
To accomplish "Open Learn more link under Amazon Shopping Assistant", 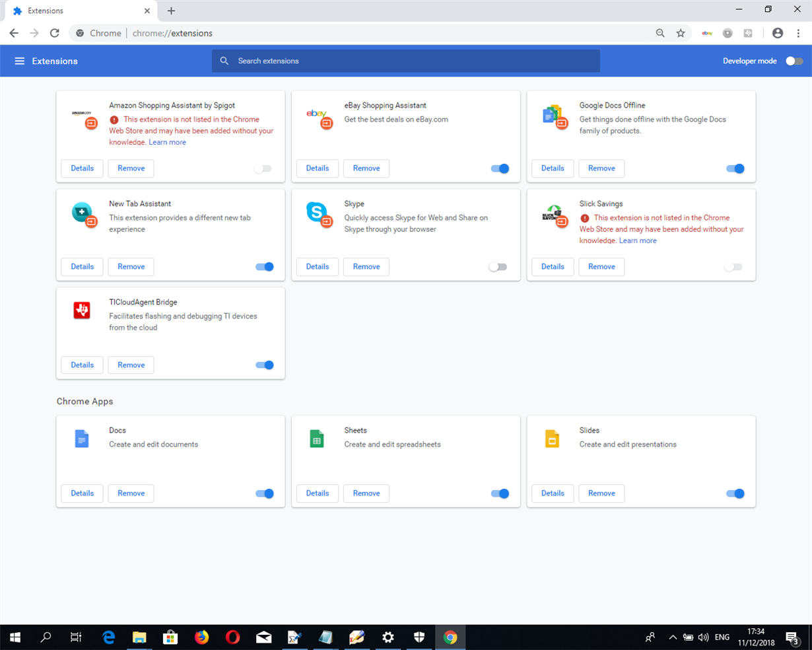I will click(168, 143).
